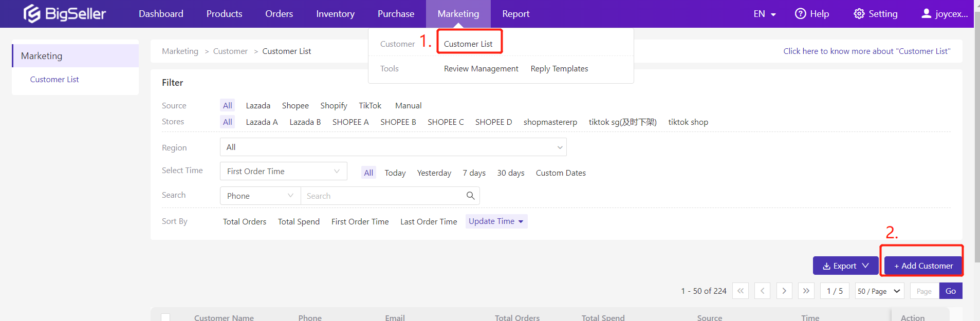Filter stores by SHOPEE A
Screen dimensions: 980x321
coord(350,122)
